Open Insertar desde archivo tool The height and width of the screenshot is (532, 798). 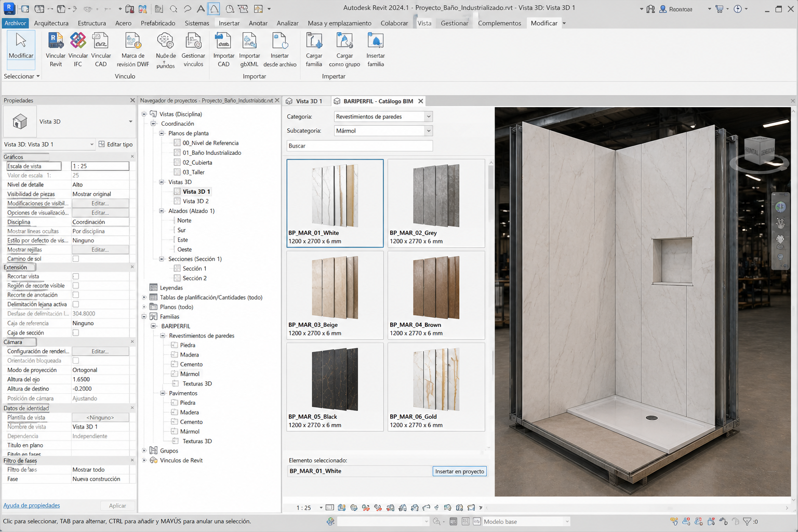(x=280, y=49)
